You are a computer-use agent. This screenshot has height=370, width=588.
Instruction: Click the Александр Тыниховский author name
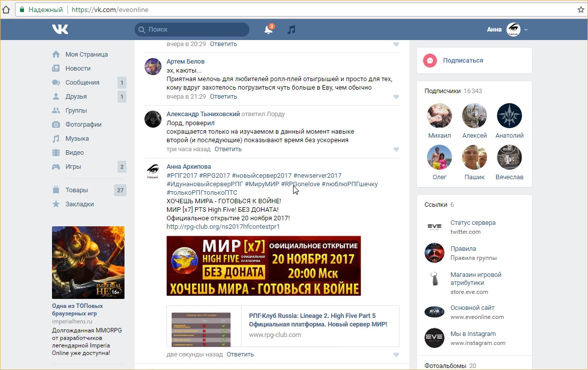(x=203, y=114)
